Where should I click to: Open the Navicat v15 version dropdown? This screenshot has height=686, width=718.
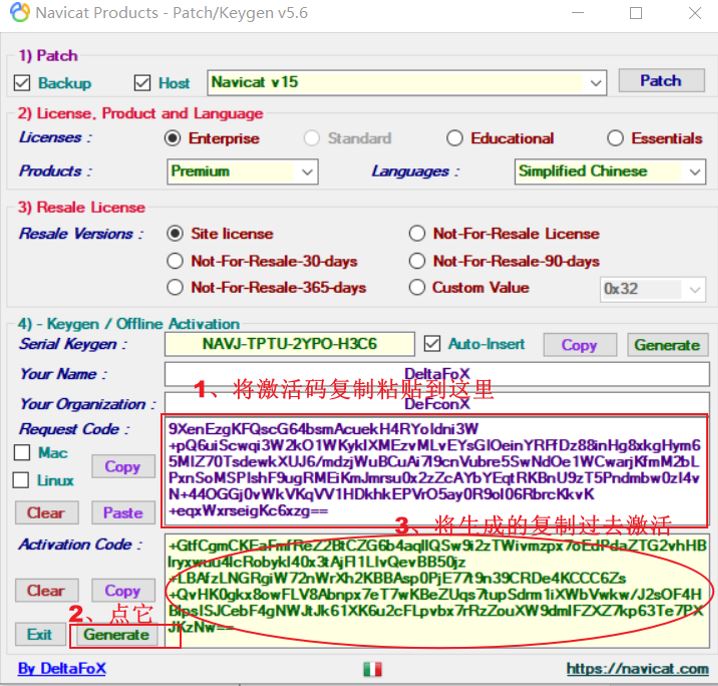point(407,83)
